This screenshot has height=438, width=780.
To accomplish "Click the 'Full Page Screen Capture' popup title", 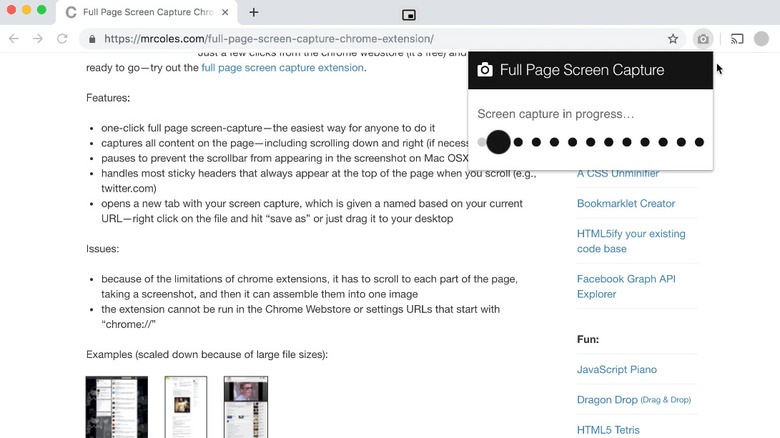I will click(x=582, y=70).
